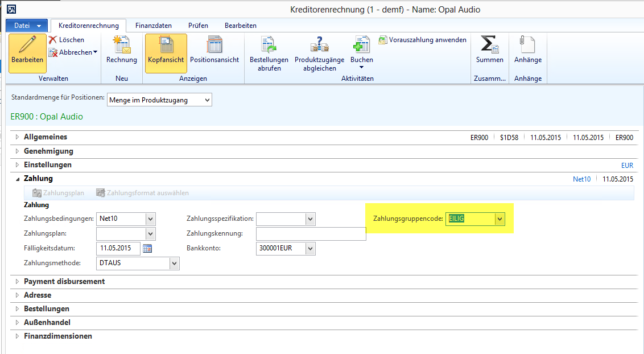Open Standardmenge für Positionen dropdown

click(x=207, y=100)
